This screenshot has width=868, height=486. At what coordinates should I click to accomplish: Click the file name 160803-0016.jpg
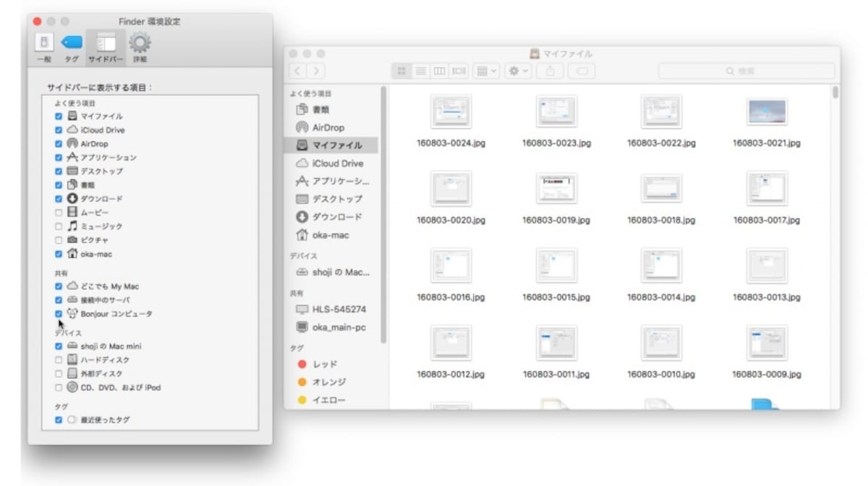point(451,297)
